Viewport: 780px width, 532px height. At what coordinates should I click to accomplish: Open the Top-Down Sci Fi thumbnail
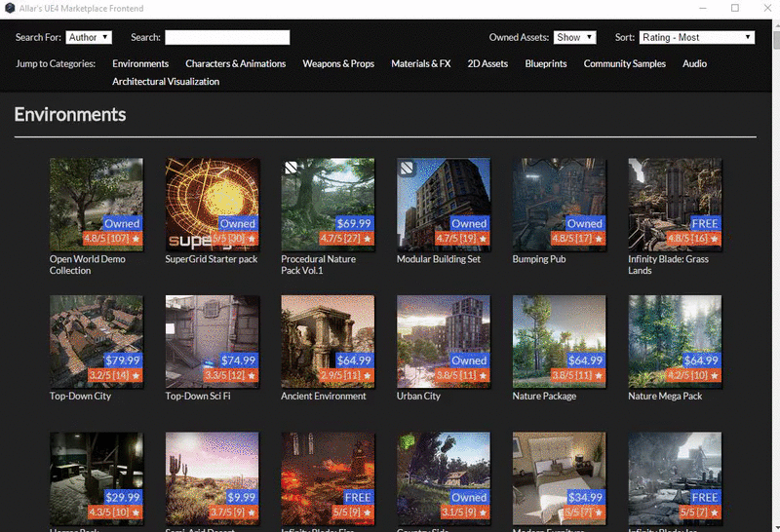(212, 342)
